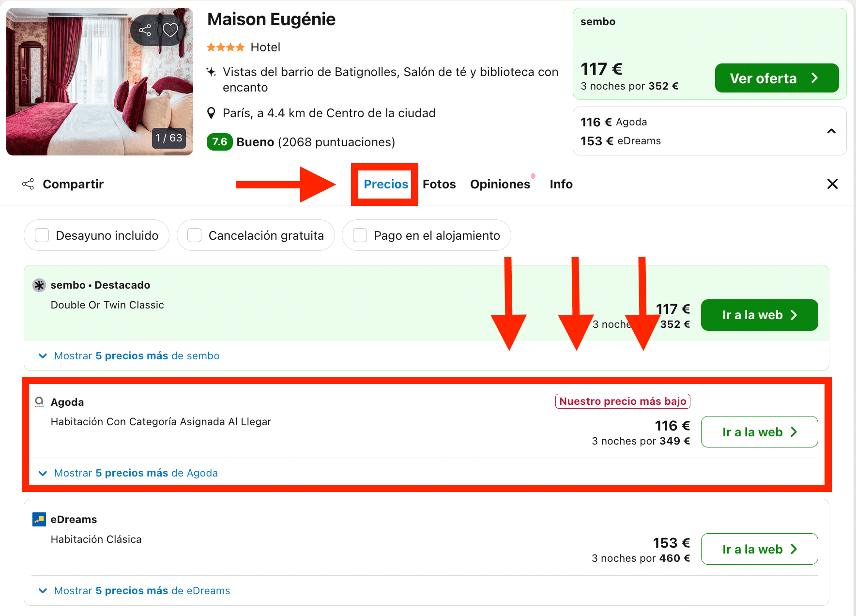Expand 5 more prices from sembo
The width and height of the screenshot is (856, 616).
tap(137, 356)
